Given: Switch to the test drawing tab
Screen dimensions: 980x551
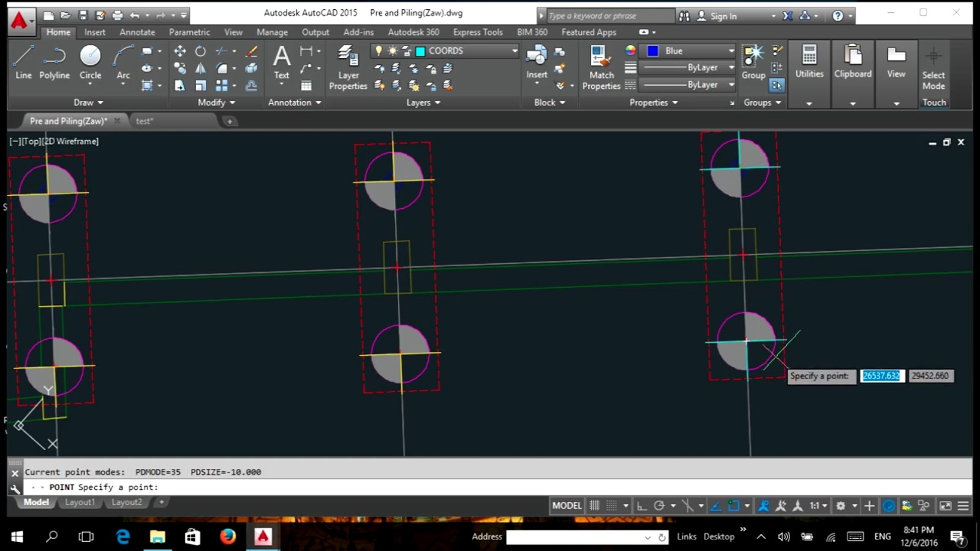Looking at the screenshot, I should tap(145, 121).
